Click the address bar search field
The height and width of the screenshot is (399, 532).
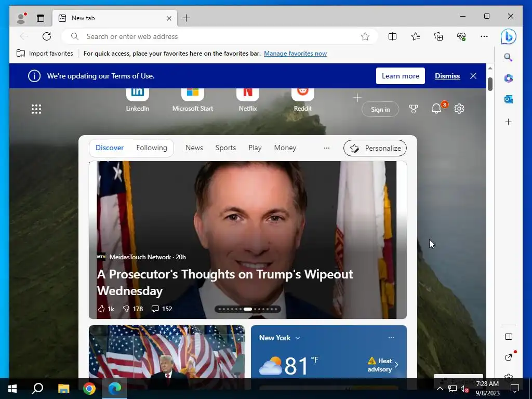(x=220, y=36)
